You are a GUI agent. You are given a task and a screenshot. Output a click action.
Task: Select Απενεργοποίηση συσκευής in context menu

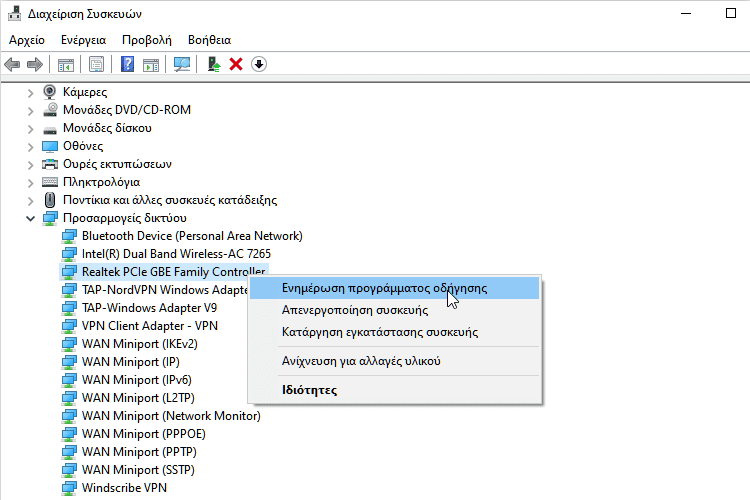(x=361, y=310)
